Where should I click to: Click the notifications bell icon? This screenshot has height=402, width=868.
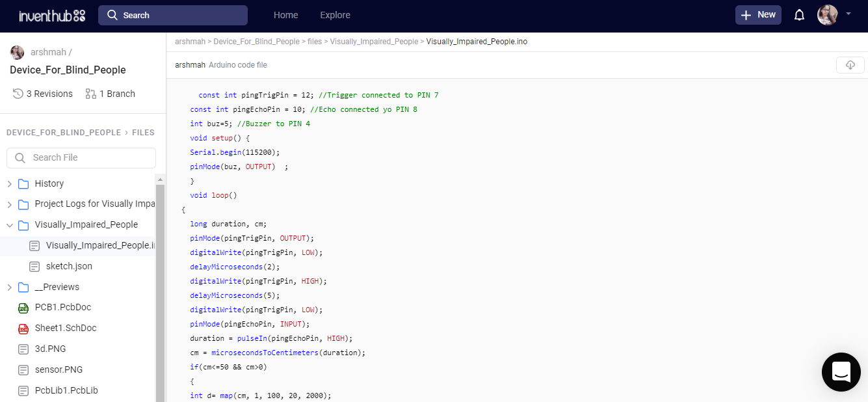click(x=800, y=15)
